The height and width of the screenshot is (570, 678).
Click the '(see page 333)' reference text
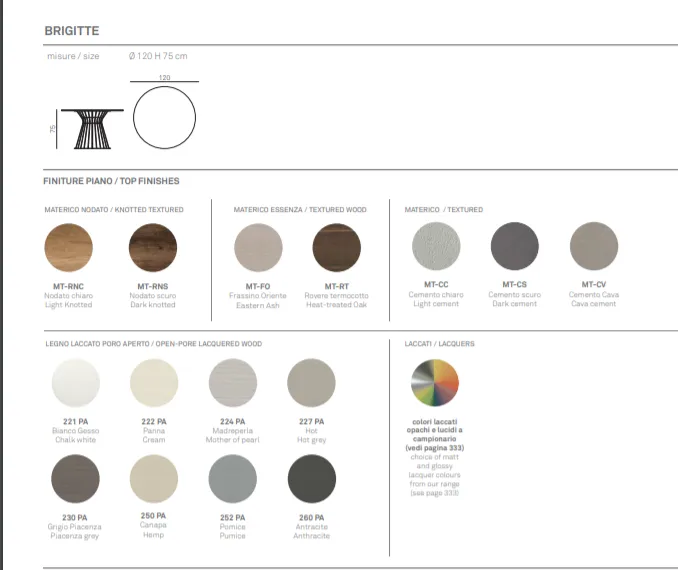click(x=435, y=493)
